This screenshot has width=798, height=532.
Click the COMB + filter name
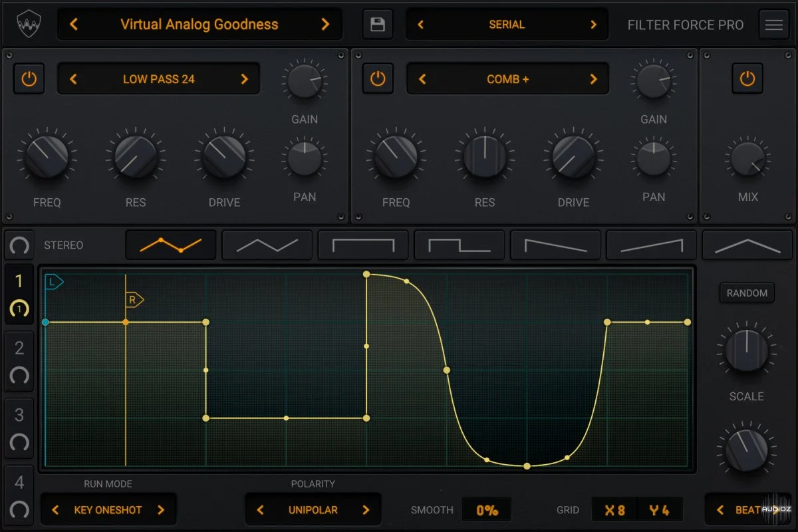508,79
